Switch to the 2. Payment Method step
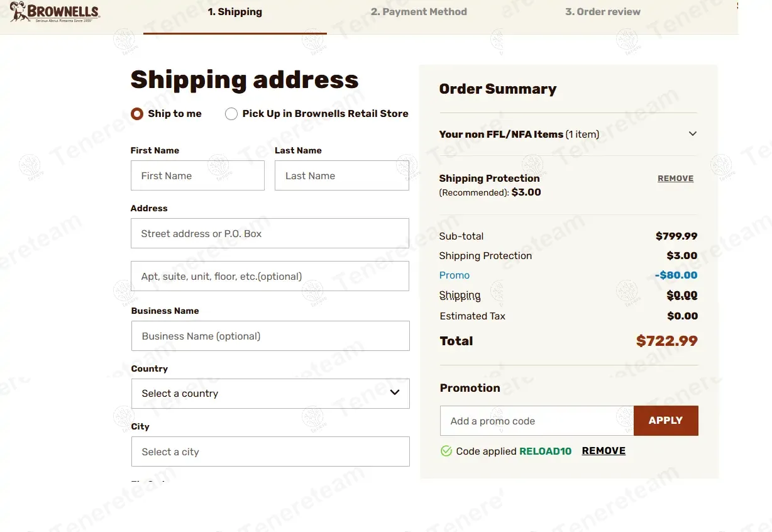This screenshot has height=532, width=772. 419,12
